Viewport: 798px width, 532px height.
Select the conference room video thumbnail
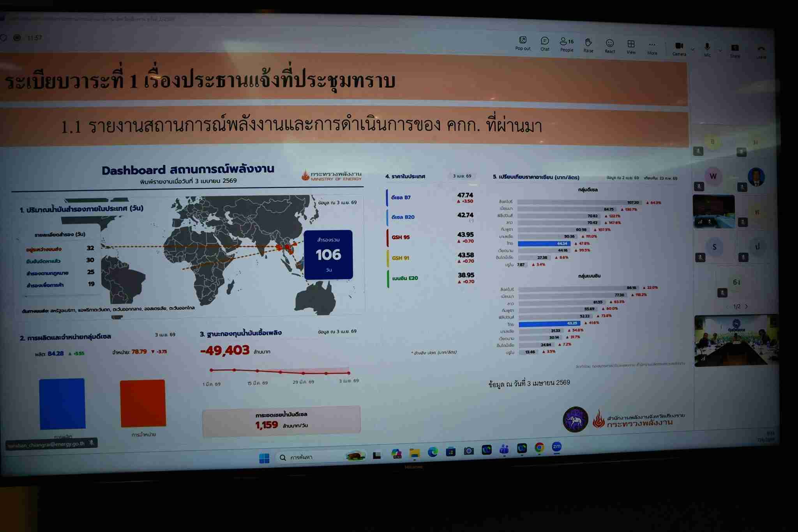736,341
